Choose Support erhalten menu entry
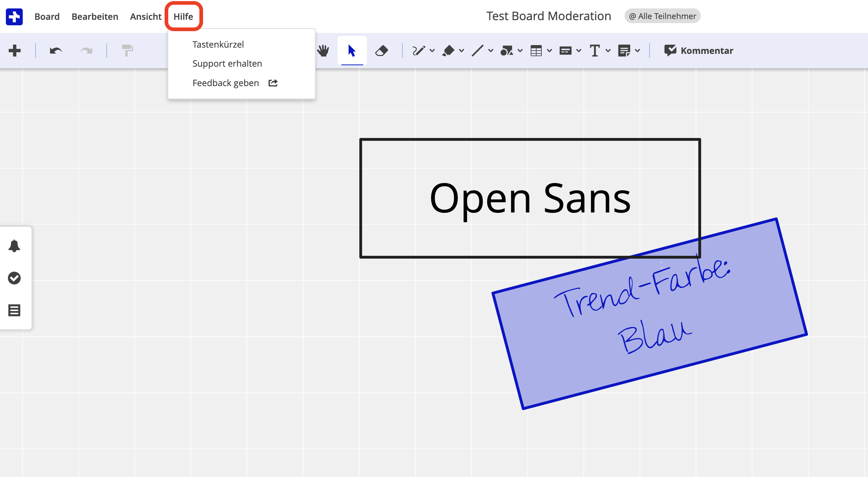This screenshot has width=868, height=477. coord(227,63)
